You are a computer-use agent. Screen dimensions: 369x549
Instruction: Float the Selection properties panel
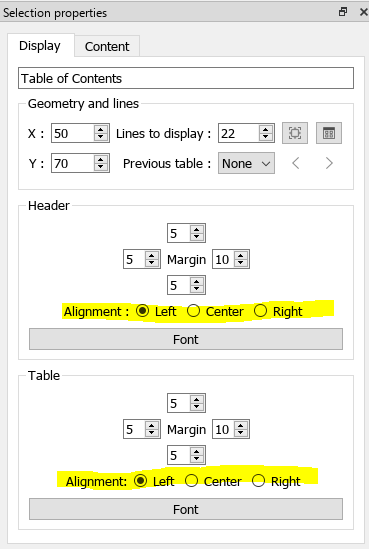(343, 12)
